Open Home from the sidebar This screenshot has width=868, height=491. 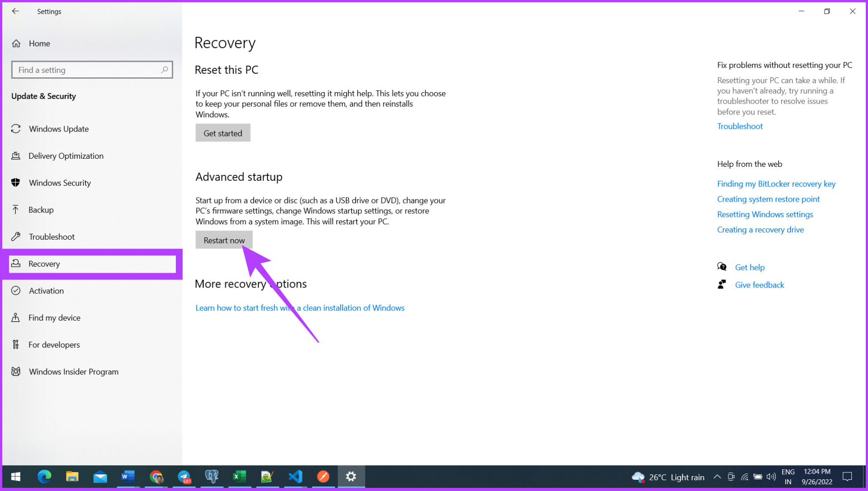[39, 43]
